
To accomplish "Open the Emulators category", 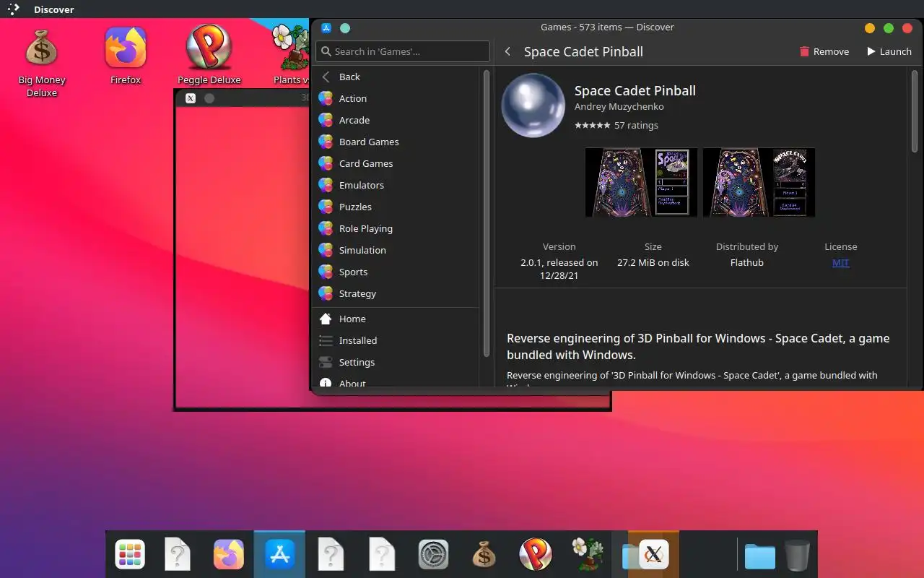I will 396,185.
